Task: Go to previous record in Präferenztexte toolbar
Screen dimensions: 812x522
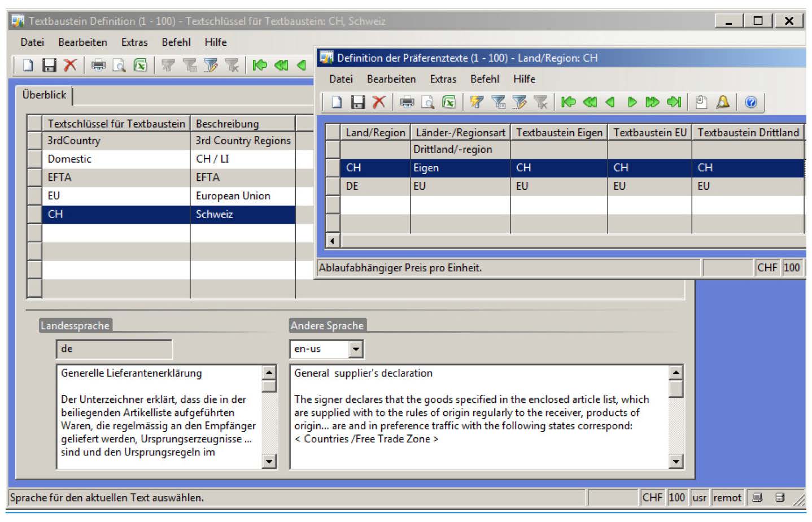Action: tap(610, 102)
